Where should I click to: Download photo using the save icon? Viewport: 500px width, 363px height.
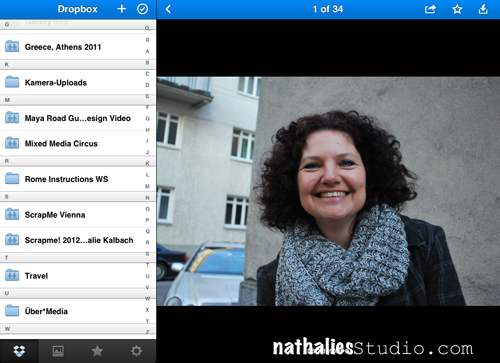click(x=483, y=9)
